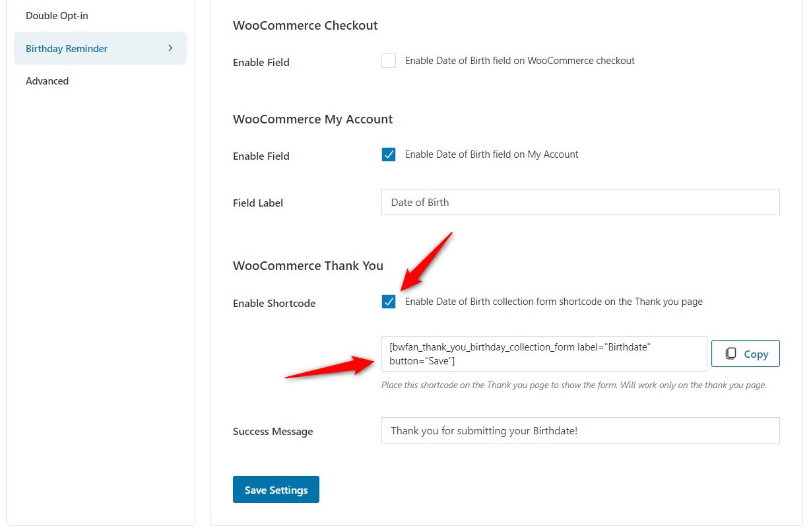The image size is (809, 532).
Task: Untick the My Account Date of Birth checkbox
Action: click(389, 154)
